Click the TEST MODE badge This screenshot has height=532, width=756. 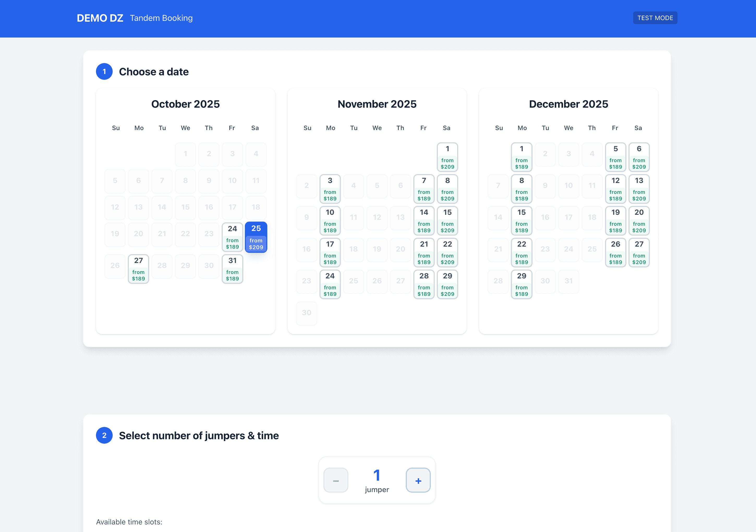point(655,18)
